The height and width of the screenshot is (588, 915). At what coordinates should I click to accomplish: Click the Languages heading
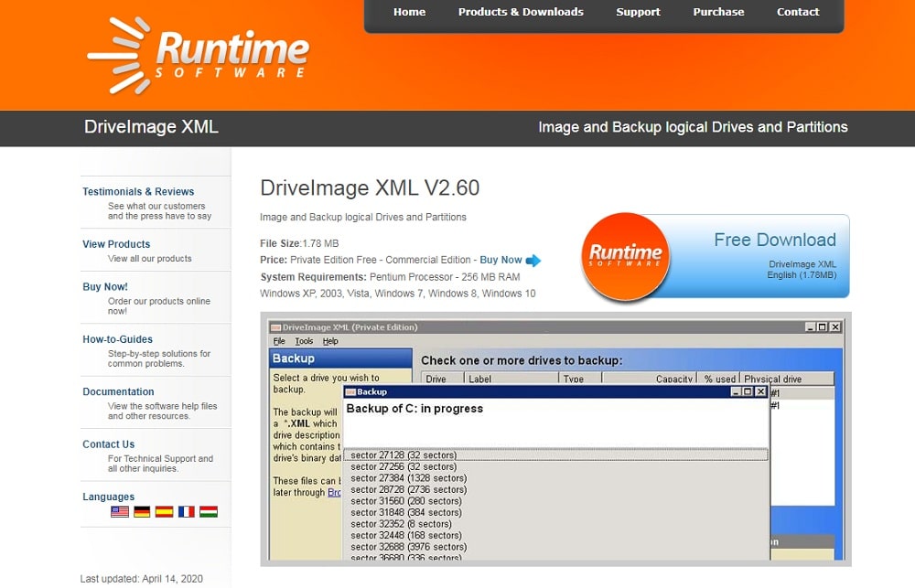[x=109, y=497]
